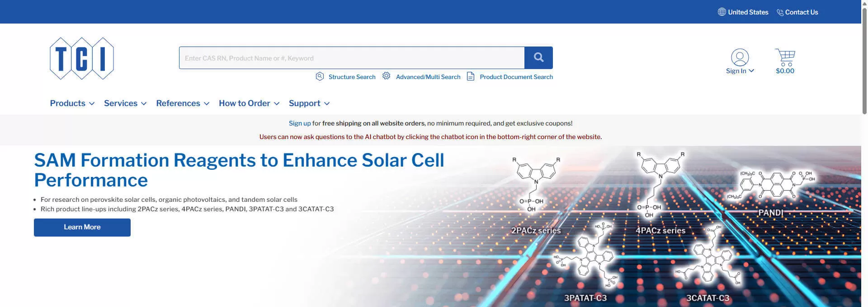Screen dimensions: 868x307
Task: Open the Advanced/Multi Search link
Action: pyautogui.click(x=428, y=77)
